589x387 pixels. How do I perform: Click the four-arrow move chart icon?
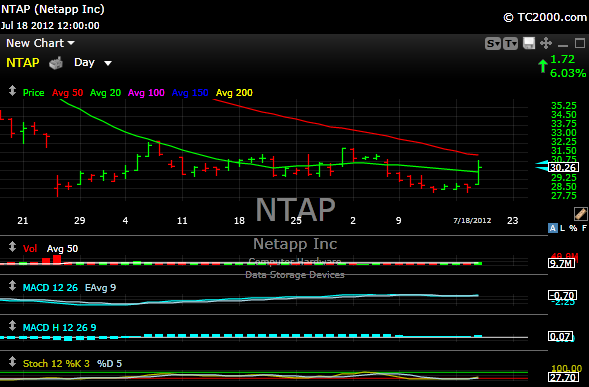point(546,43)
